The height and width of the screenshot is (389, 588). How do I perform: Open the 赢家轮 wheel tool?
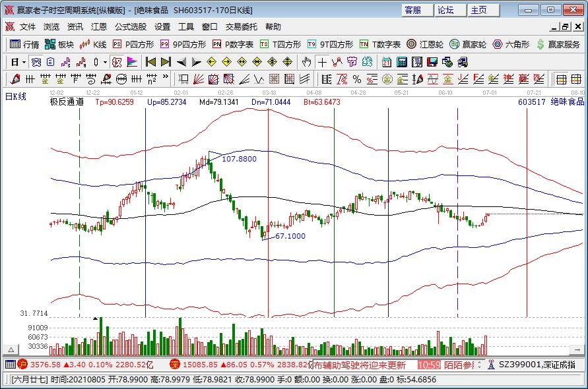click(x=468, y=45)
